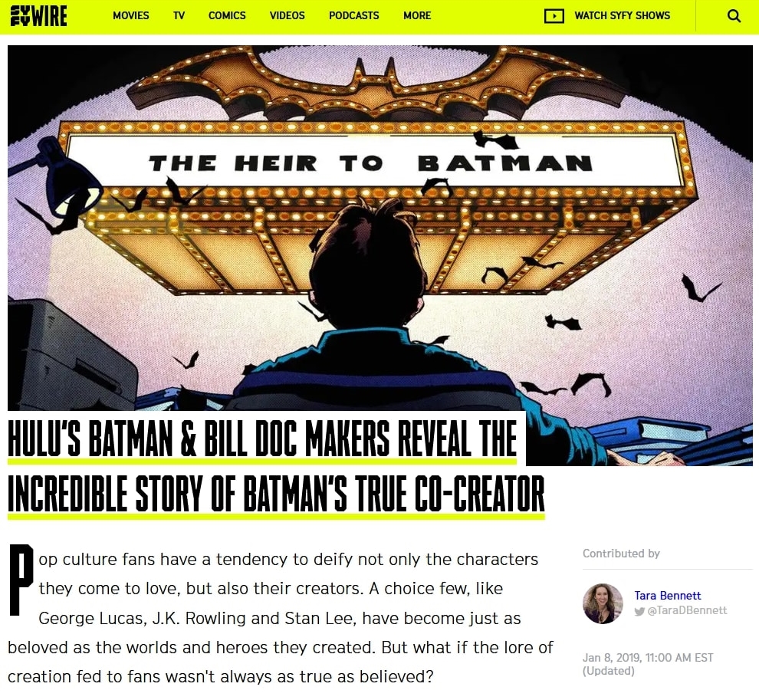Select the Videos nav item
Viewport: 759px width, 700px height.
[x=287, y=15]
